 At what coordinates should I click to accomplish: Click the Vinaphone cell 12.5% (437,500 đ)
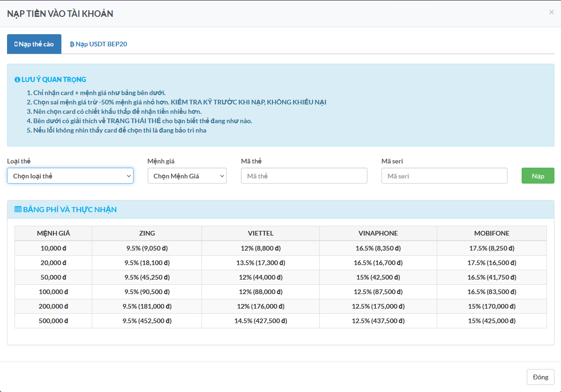(x=378, y=321)
